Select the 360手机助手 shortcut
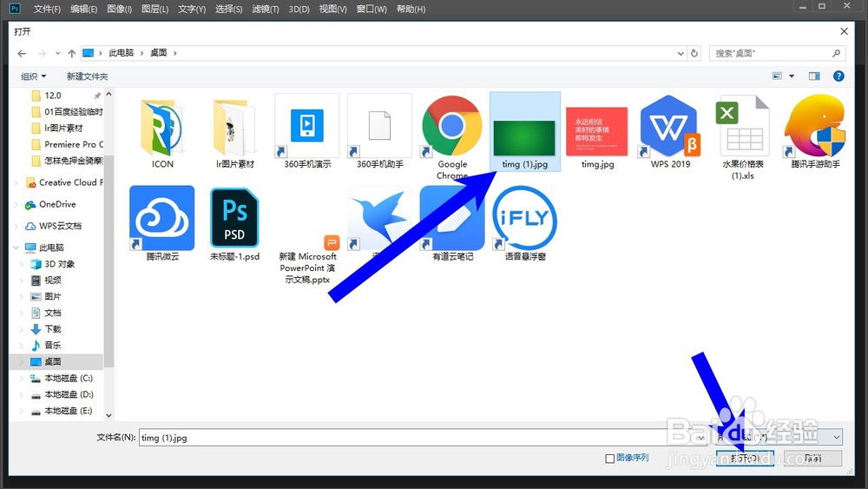868x489 pixels. tap(380, 133)
